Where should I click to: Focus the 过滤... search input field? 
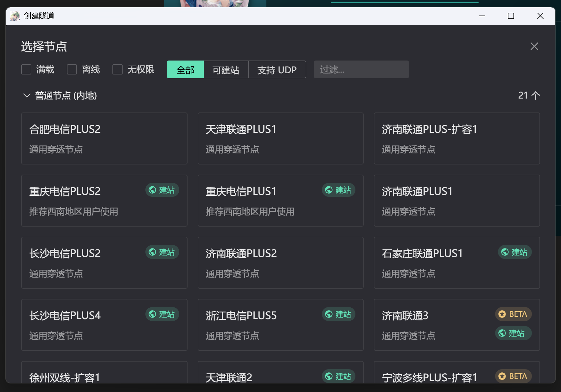point(361,69)
